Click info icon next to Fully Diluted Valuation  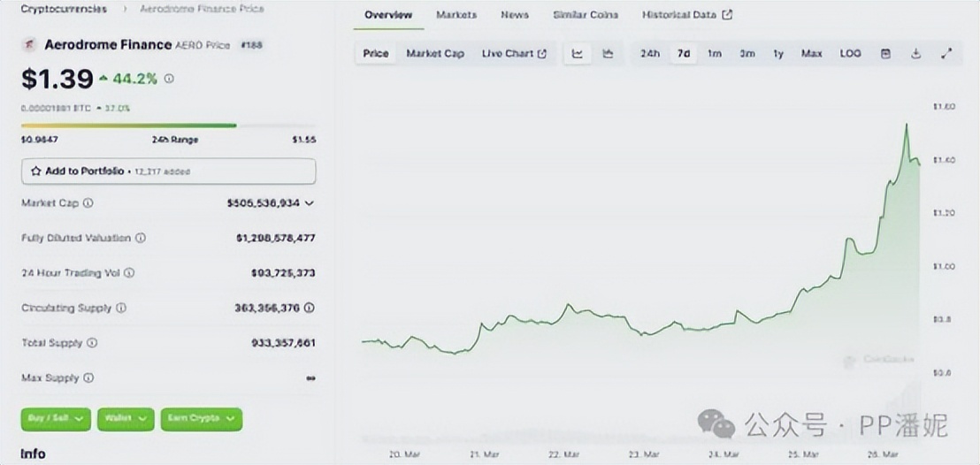click(x=141, y=238)
